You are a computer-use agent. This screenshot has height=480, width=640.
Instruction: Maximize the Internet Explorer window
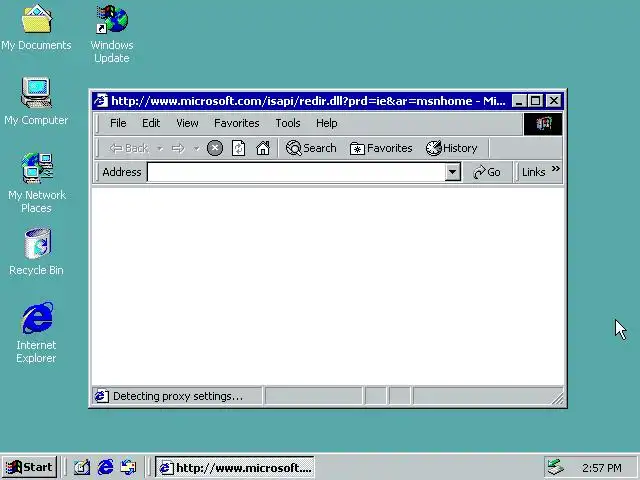coord(536,101)
